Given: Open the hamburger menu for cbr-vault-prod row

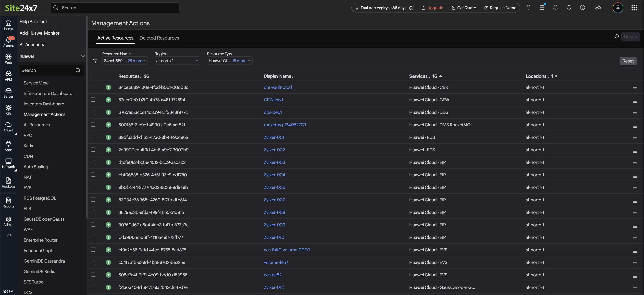Looking at the screenshot, I should click(x=635, y=89).
